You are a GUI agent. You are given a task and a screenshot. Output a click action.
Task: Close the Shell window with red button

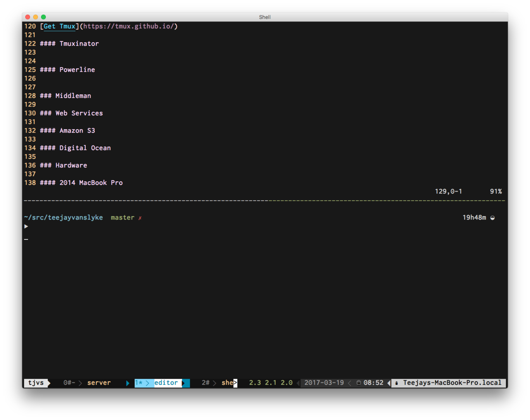click(28, 17)
